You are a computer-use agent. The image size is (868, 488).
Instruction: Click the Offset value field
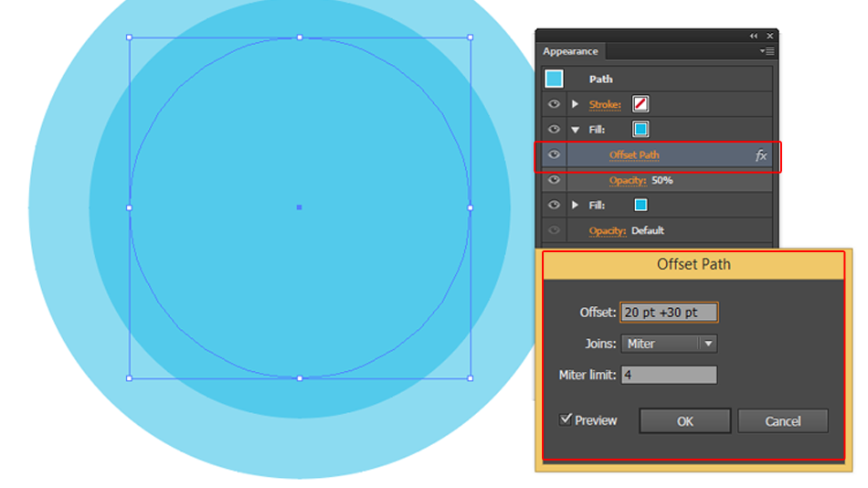pos(669,312)
